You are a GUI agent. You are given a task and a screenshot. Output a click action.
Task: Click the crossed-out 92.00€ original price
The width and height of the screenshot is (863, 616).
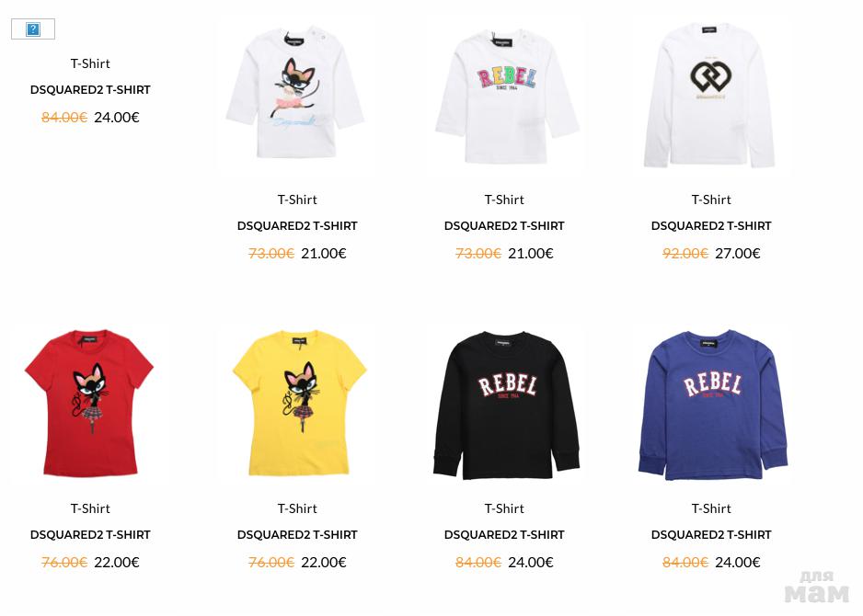pyautogui.click(x=685, y=253)
